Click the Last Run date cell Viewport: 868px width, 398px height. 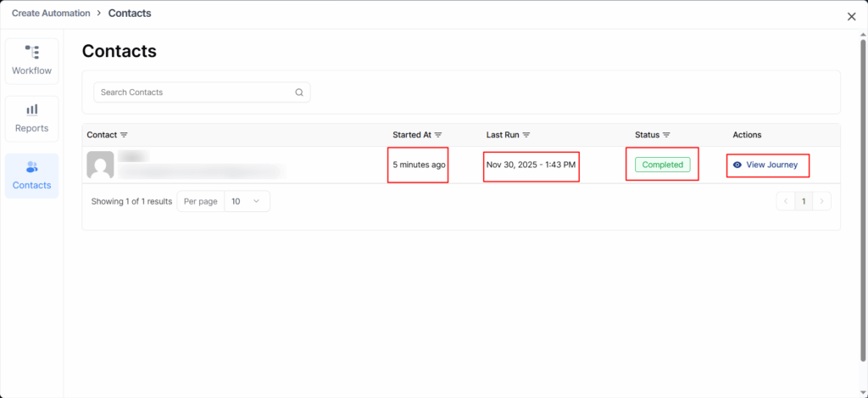pos(531,165)
